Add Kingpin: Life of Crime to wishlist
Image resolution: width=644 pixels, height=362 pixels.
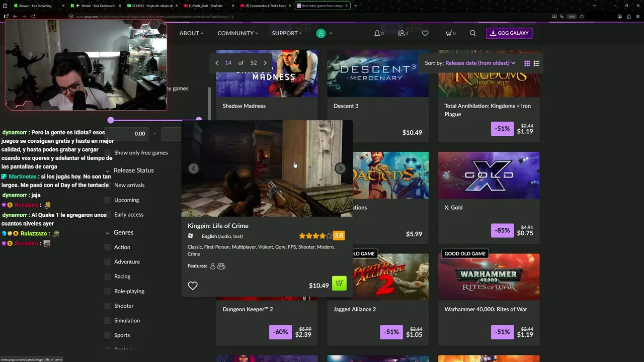tap(193, 286)
